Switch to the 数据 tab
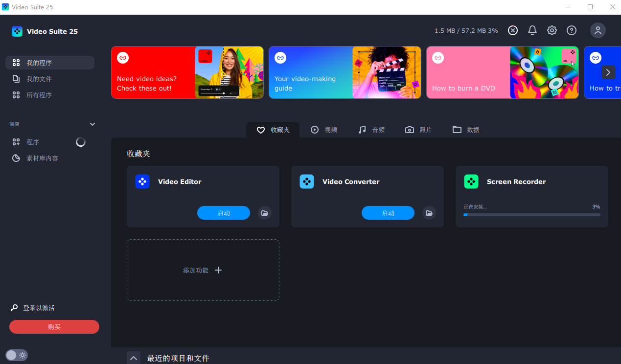The image size is (621, 364). [466, 130]
